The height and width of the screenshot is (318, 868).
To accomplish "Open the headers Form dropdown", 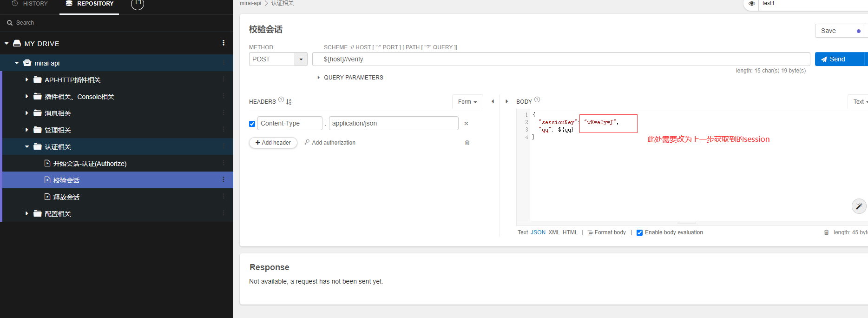I will pos(467,102).
